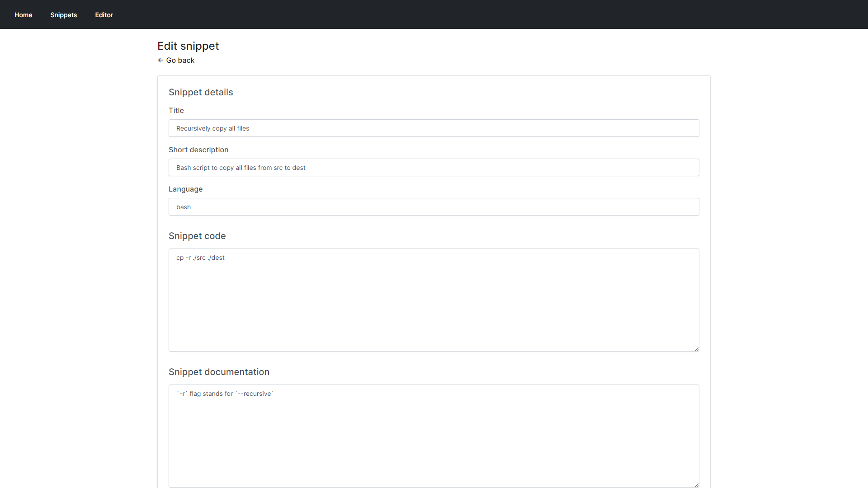Viewport: 868px width, 488px height.
Task: Click the Snippet details section heading
Action: 201,92
